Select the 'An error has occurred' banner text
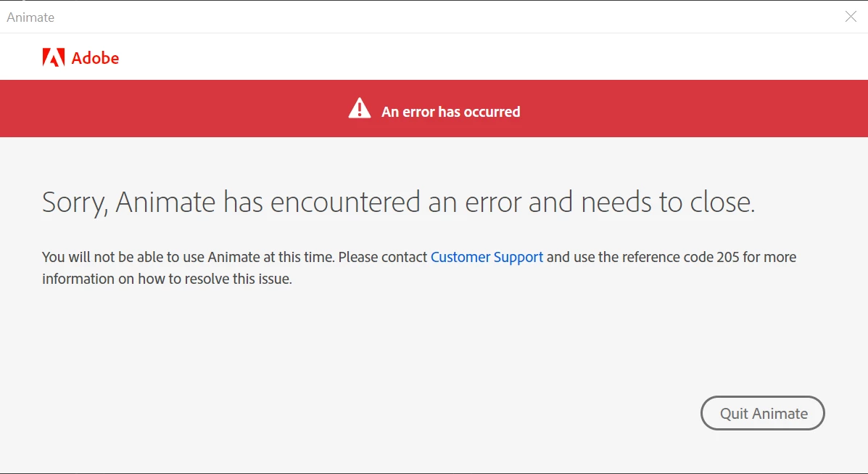This screenshot has height=474, width=868. click(450, 112)
